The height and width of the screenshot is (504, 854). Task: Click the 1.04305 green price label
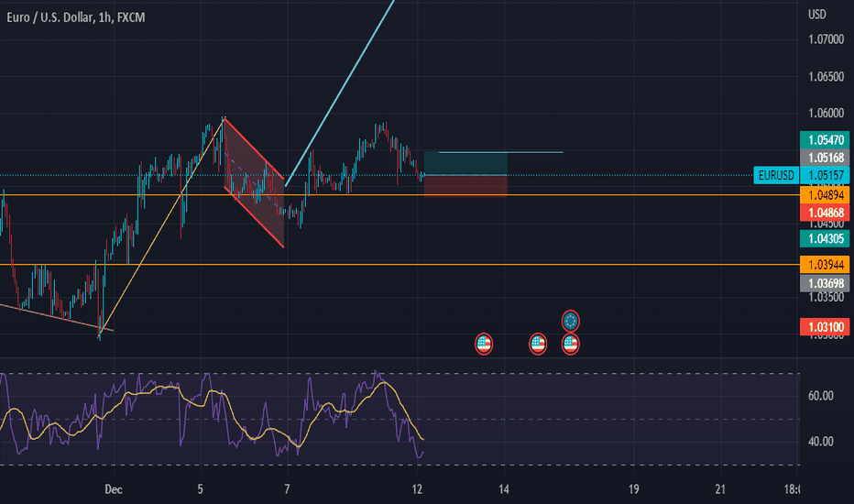click(x=825, y=238)
